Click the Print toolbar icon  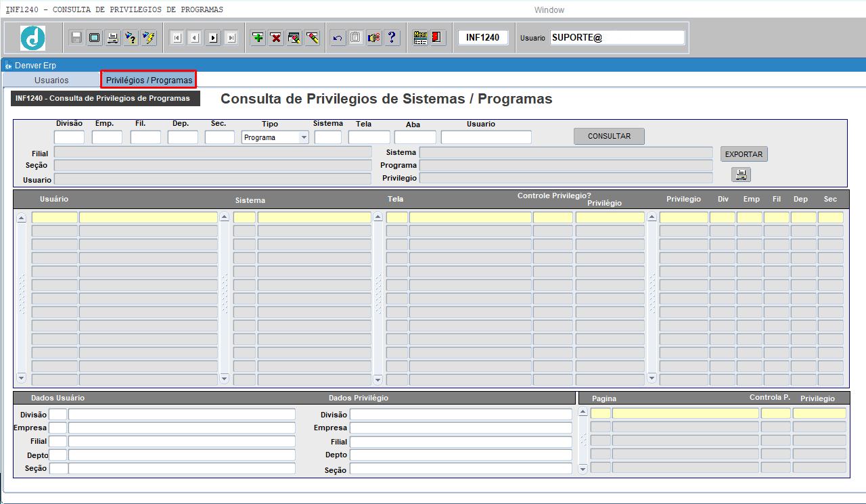pyautogui.click(x=112, y=38)
